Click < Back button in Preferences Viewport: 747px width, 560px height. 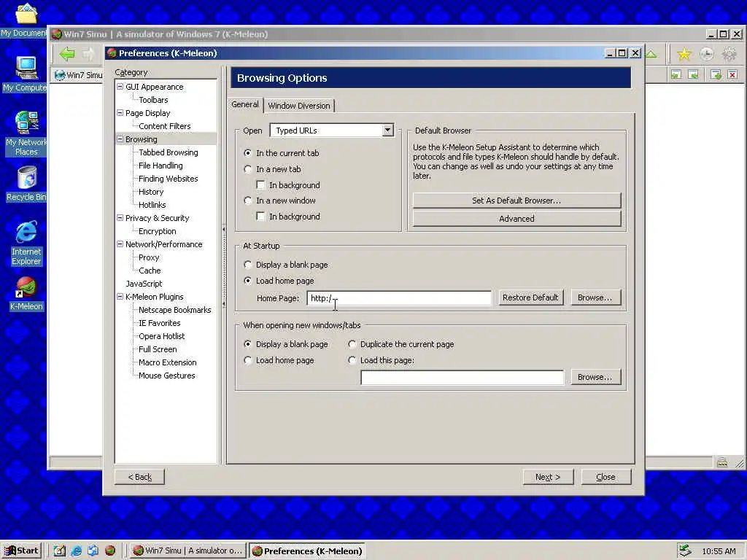[139, 477]
